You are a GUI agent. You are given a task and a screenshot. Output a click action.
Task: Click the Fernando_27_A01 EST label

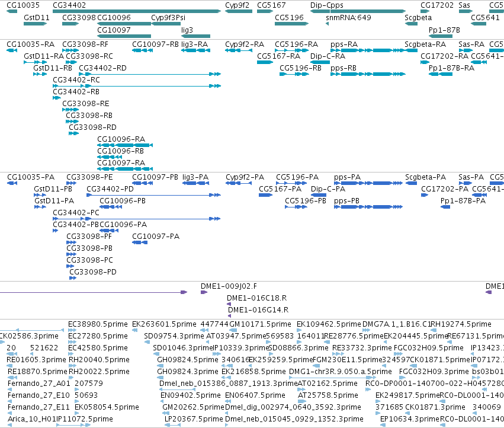pyautogui.click(x=39, y=384)
